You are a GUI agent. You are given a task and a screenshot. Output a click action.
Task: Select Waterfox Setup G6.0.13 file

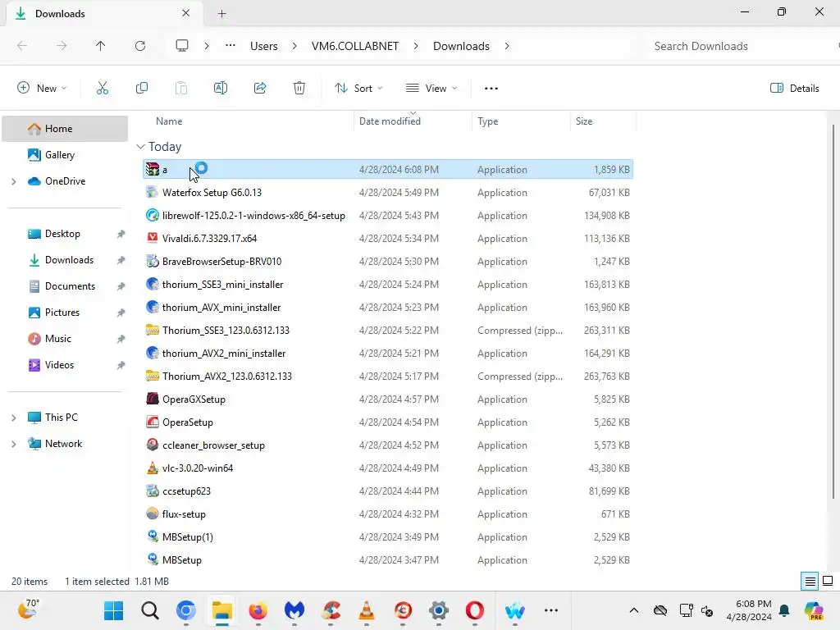pyautogui.click(x=388, y=192)
